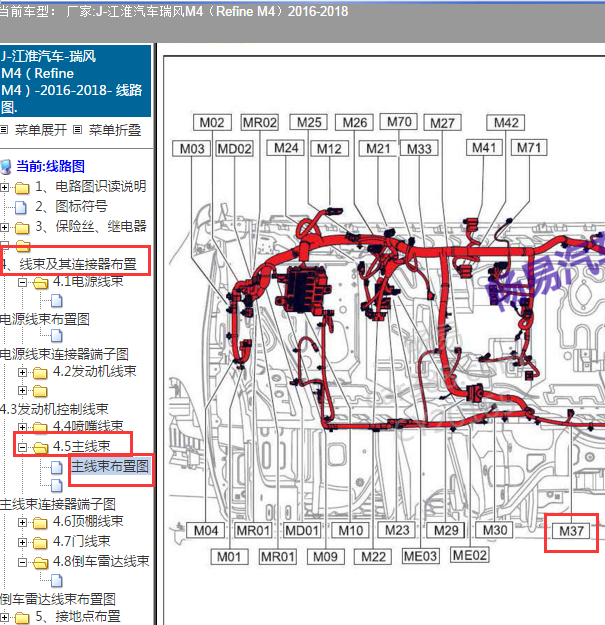The width and height of the screenshot is (605, 625).
Task: Expand the 4.6顶棚线束 node
Action: (23, 522)
